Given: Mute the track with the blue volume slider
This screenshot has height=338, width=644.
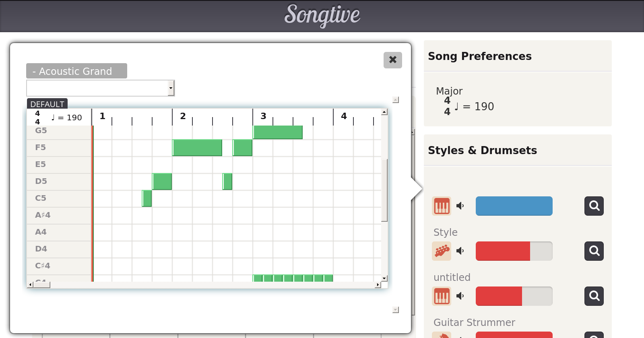Looking at the screenshot, I should (x=460, y=206).
